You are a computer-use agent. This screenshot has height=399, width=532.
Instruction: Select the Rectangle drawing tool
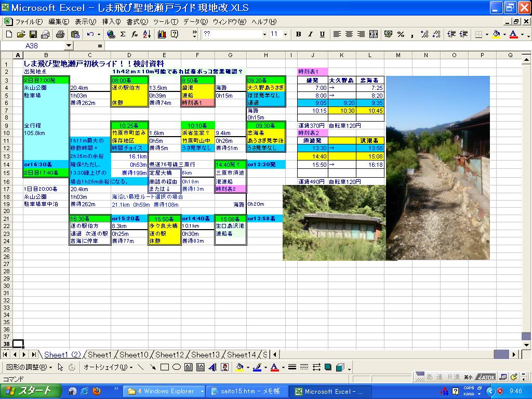tap(165, 367)
